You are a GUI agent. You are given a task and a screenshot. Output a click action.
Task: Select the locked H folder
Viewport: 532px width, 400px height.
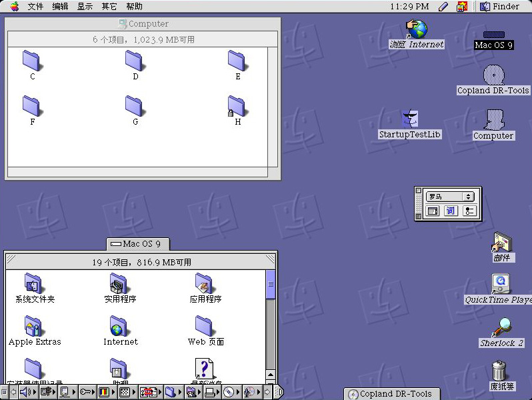237,107
